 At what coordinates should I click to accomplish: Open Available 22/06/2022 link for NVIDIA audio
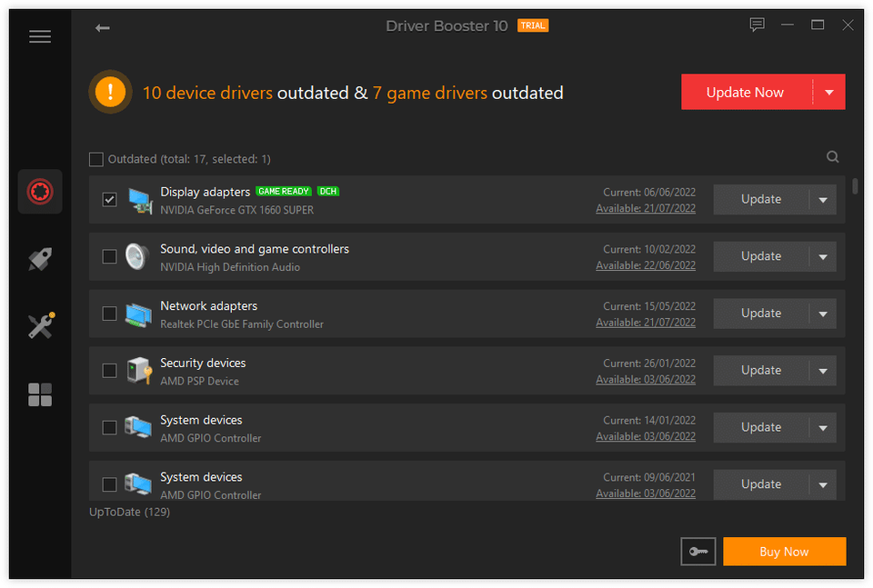(x=645, y=265)
